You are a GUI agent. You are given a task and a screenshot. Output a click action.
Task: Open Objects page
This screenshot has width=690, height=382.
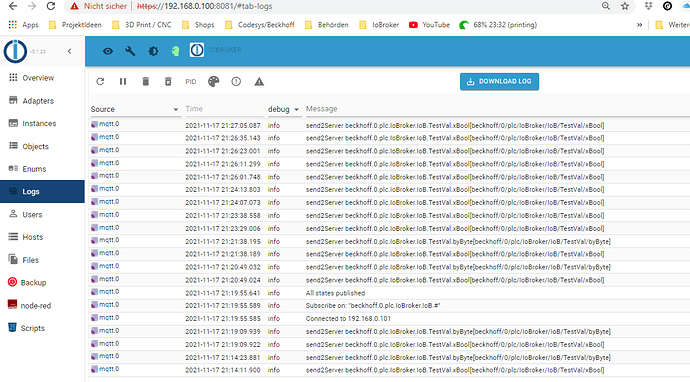(42, 147)
